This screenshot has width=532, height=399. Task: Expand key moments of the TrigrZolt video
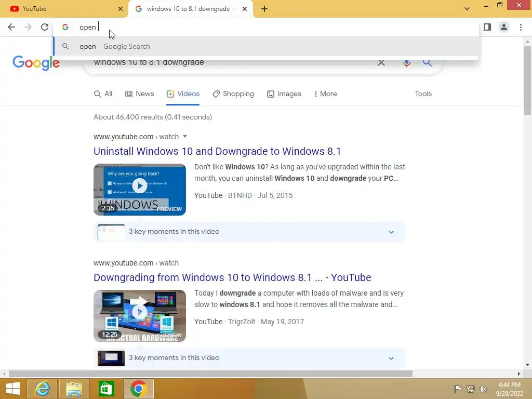[249, 358]
